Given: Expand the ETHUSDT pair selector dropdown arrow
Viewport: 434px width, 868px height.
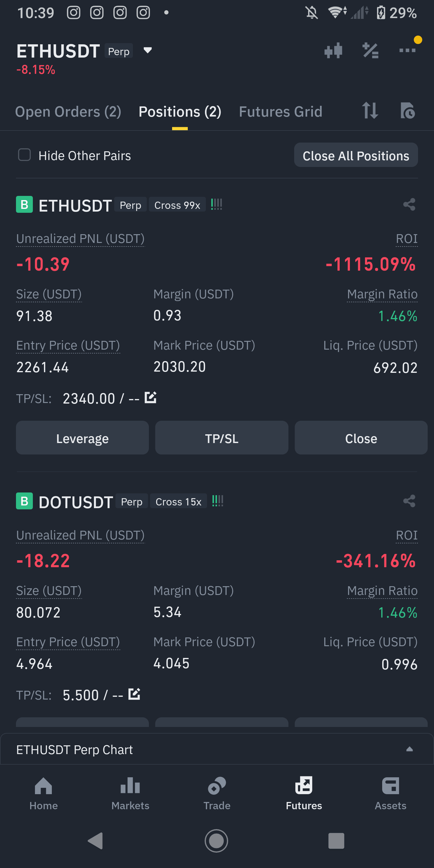Looking at the screenshot, I should (x=148, y=51).
